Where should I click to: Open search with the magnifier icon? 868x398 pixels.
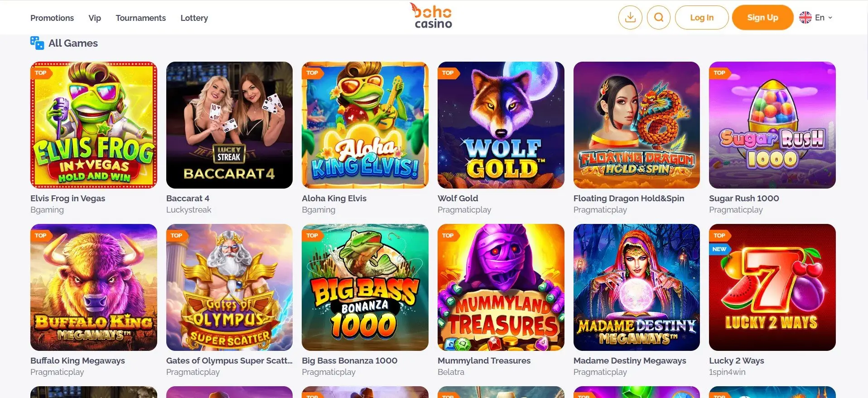659,18
